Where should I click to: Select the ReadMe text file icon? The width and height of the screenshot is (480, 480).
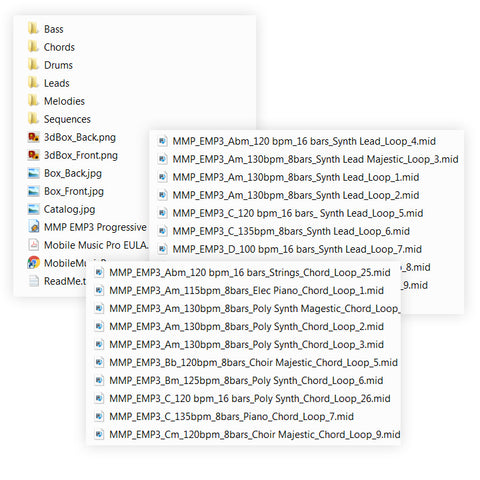point(33,281)
